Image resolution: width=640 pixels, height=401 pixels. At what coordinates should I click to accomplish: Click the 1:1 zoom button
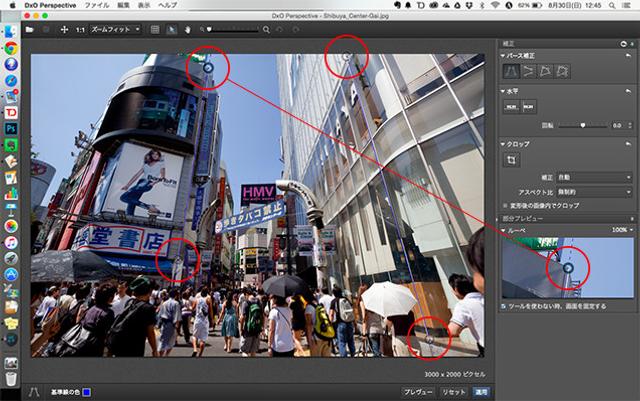click(x=79, y=30)
